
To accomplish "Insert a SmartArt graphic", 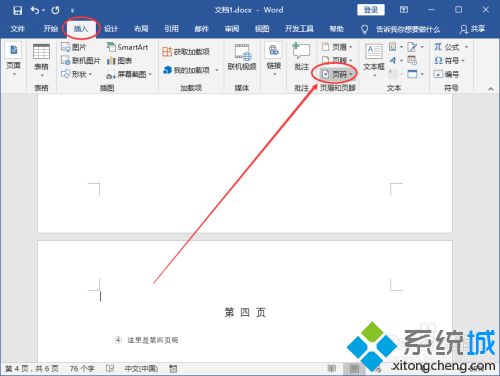I will (x=127, y=47).
